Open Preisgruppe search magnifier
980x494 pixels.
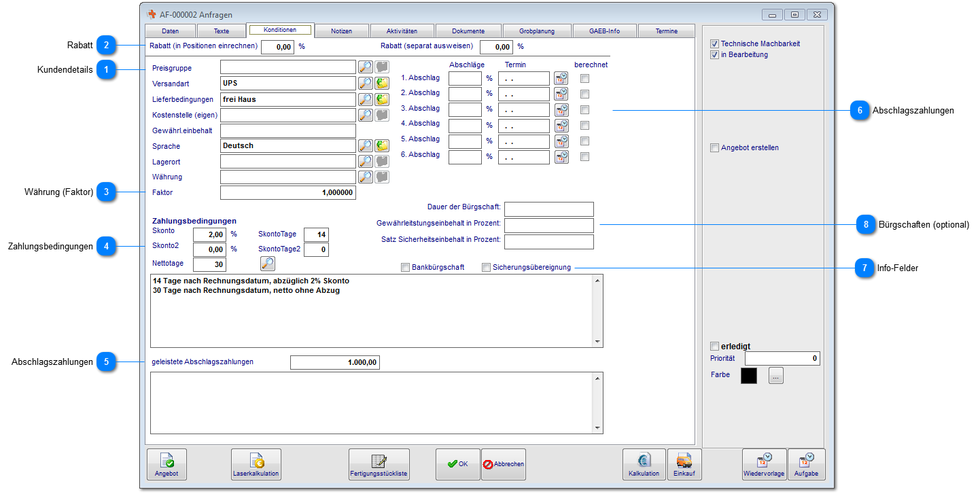[x=366, y=67]
